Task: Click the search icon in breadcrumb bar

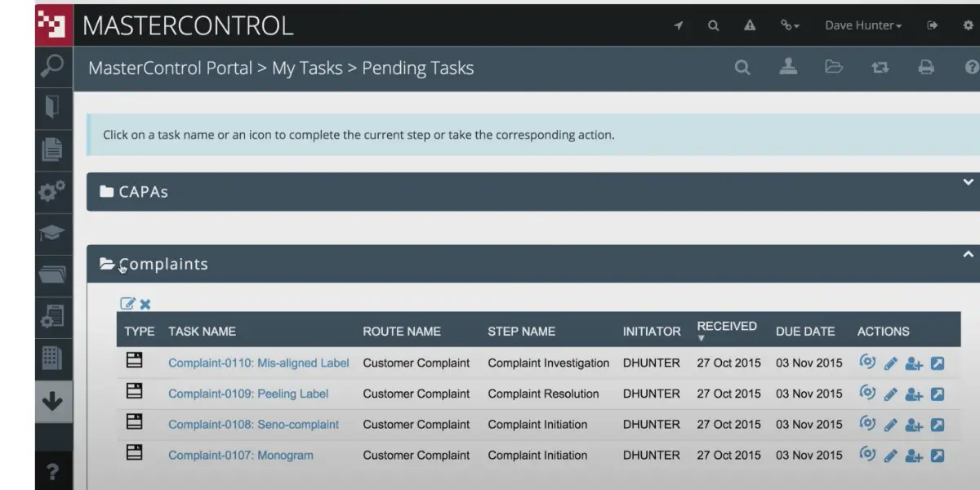Action: (742, 68)
